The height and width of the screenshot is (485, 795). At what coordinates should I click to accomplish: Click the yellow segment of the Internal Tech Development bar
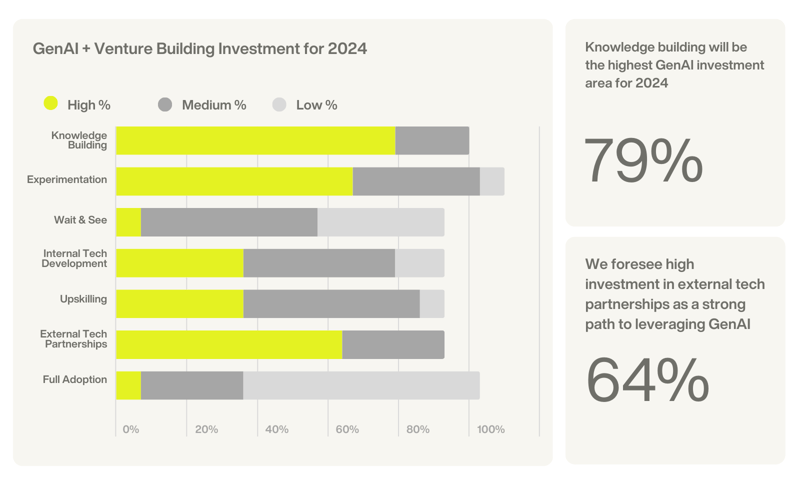pos(180,263)
